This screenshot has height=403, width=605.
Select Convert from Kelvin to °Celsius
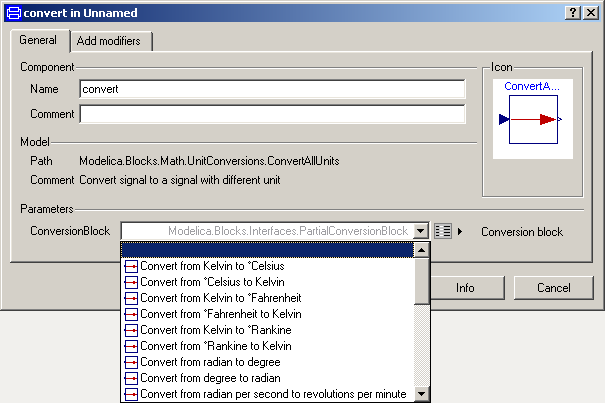click(211, 267)
